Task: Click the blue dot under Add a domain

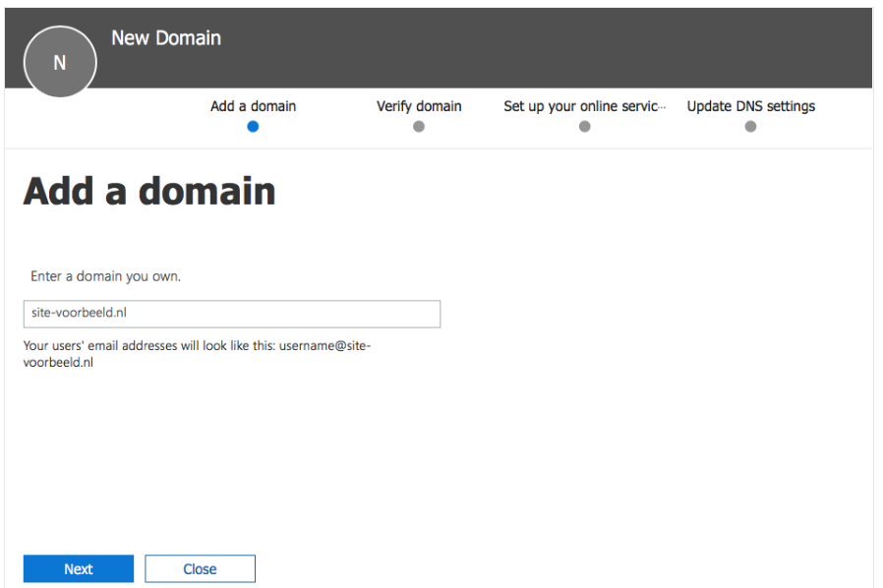Action: [x=253, y=126]
